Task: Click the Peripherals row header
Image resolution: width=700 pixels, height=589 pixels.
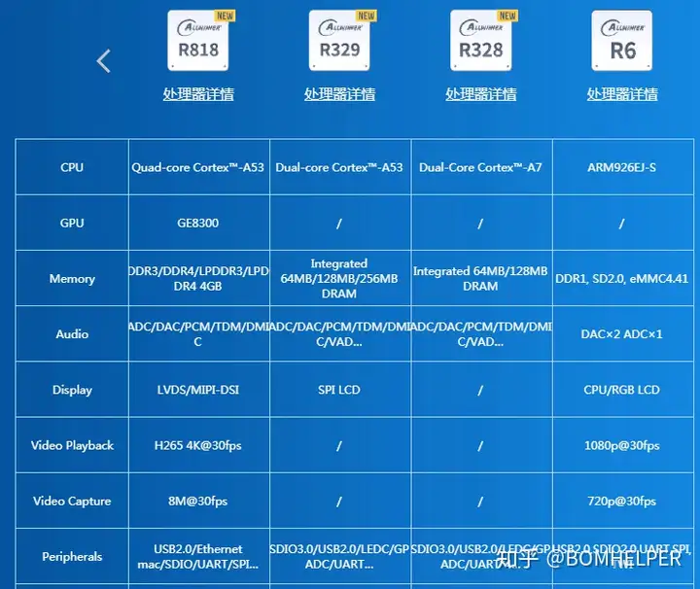Action: point(72,556)
